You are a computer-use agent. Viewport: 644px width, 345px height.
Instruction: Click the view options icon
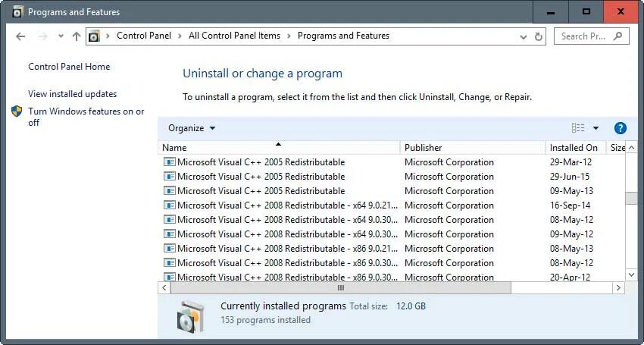point(578,128)
